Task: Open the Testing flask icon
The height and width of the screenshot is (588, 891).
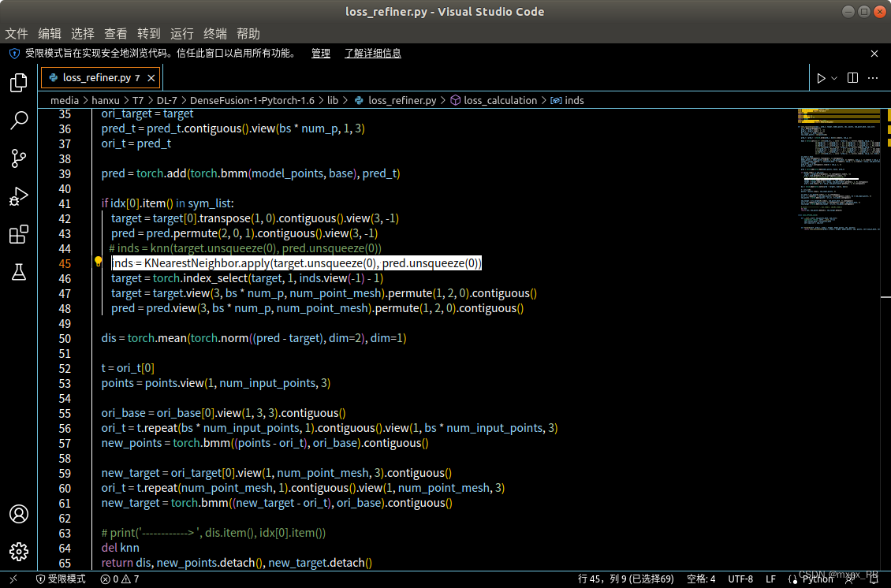Action: click(19, 272)
